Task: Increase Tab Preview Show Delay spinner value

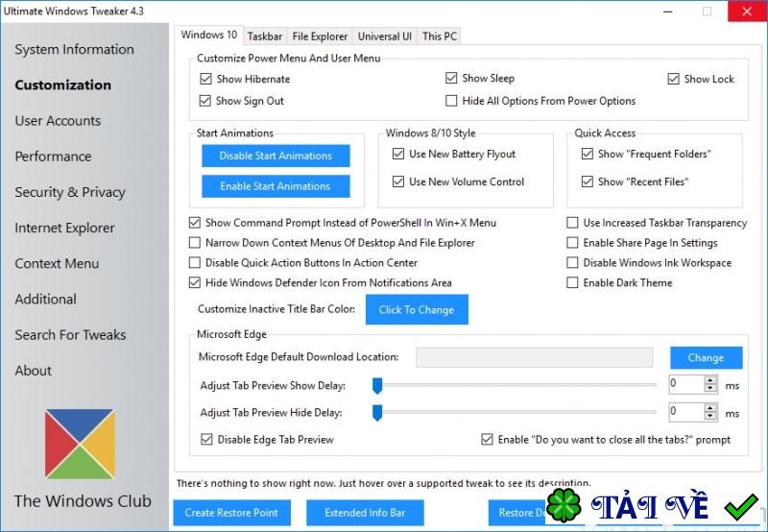Action: coord(710,380)
